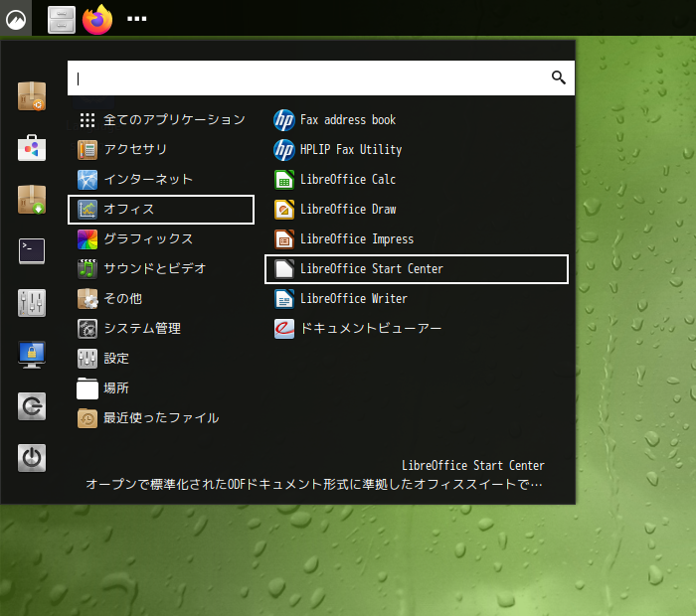696x616 pixels.
Task: Open the 最近使ったファイル category
Action: pyautogui.click(x=161, y=418)
